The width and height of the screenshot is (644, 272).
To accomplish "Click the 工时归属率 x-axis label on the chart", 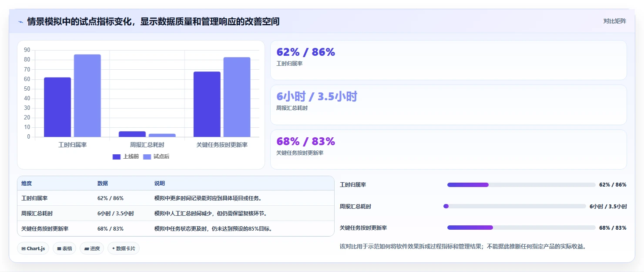I will (x=72, y=145).
